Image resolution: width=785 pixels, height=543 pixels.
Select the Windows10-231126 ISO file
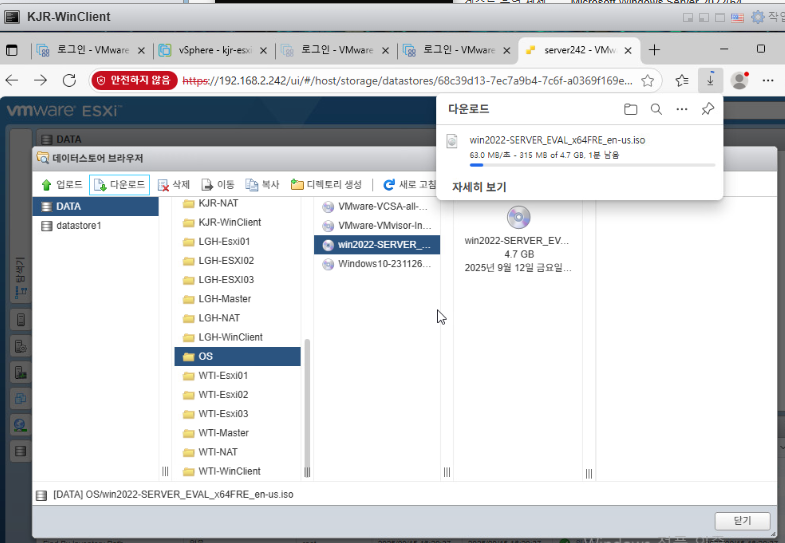coord(376,264)
